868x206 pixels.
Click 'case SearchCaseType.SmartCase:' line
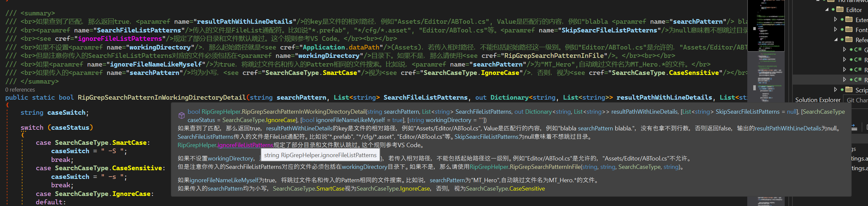tap(93, 142)
